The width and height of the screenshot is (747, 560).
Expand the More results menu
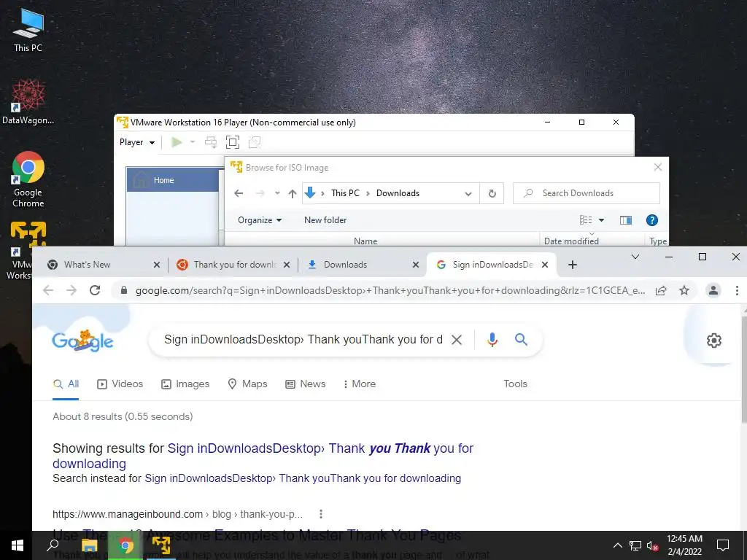point(359,384)
